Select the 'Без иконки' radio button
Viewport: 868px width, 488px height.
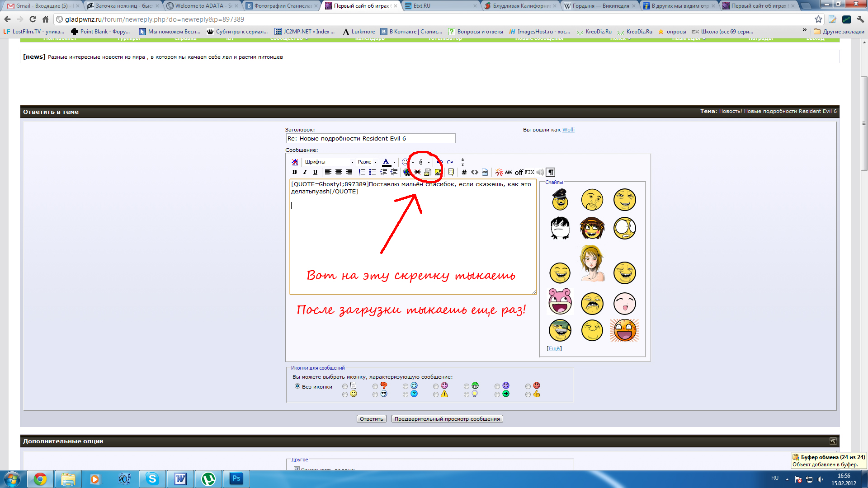[297, 386]
